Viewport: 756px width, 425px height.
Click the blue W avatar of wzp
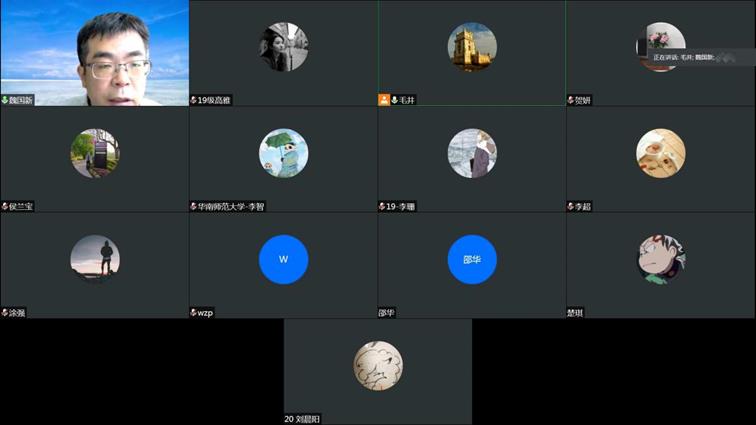pos(283,260)
